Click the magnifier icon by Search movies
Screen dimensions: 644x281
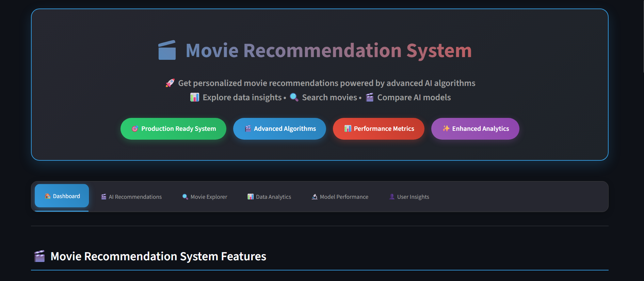tap(294, 97)
